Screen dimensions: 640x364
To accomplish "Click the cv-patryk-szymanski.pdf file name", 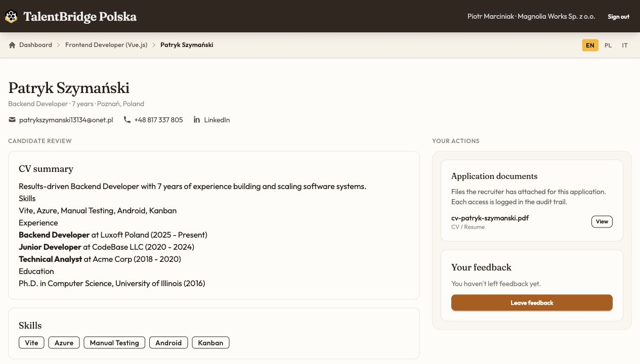I will 490,218.
